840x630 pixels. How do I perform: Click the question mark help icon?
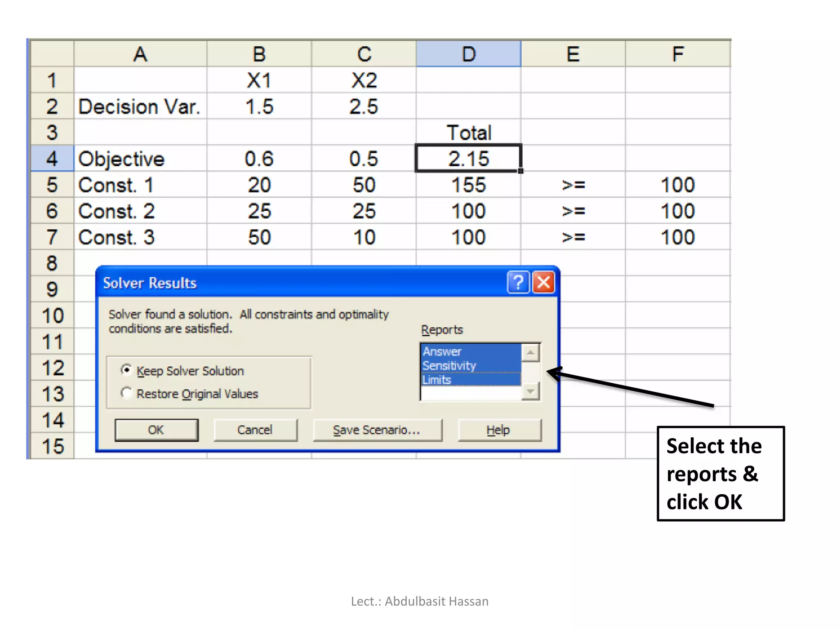(518, 282)
